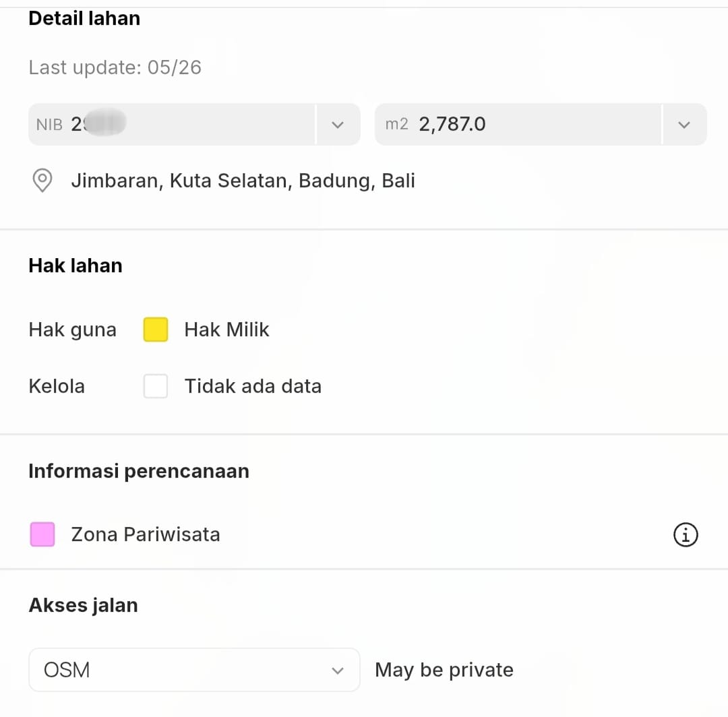Viewport: 728px width, 717px height.
Task: Select the NIB number field
Action: (172, 125)
